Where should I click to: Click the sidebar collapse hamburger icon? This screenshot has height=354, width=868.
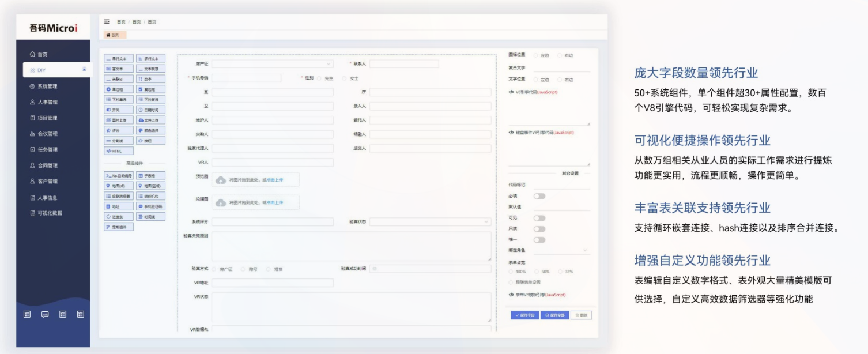pyautogui.click(x=107, y=22)
